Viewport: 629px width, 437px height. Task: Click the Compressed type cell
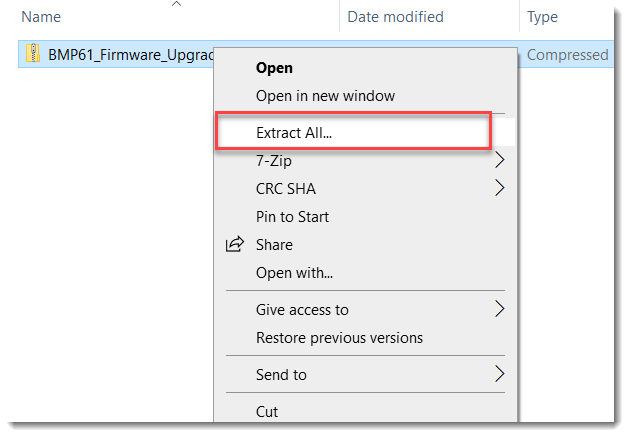coord(567,54)
